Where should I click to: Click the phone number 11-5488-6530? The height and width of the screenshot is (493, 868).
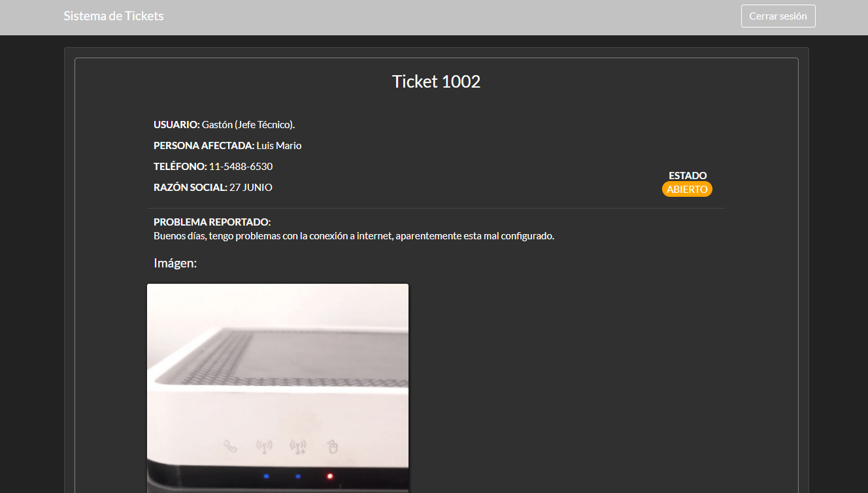click(x=241, y=167)
